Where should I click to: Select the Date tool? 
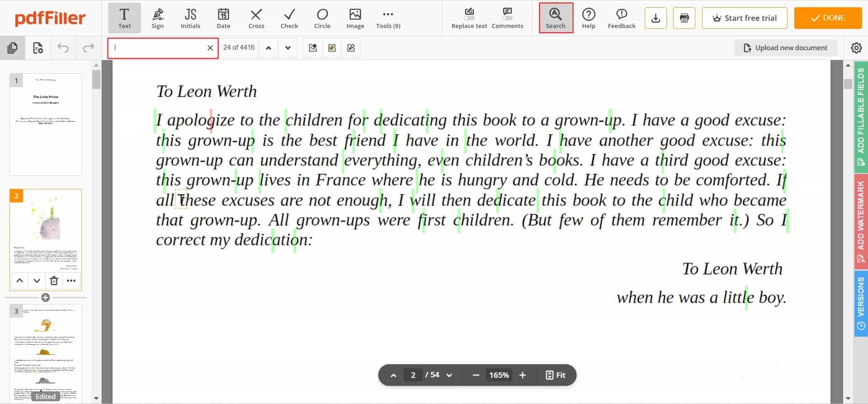pos(223,18)
